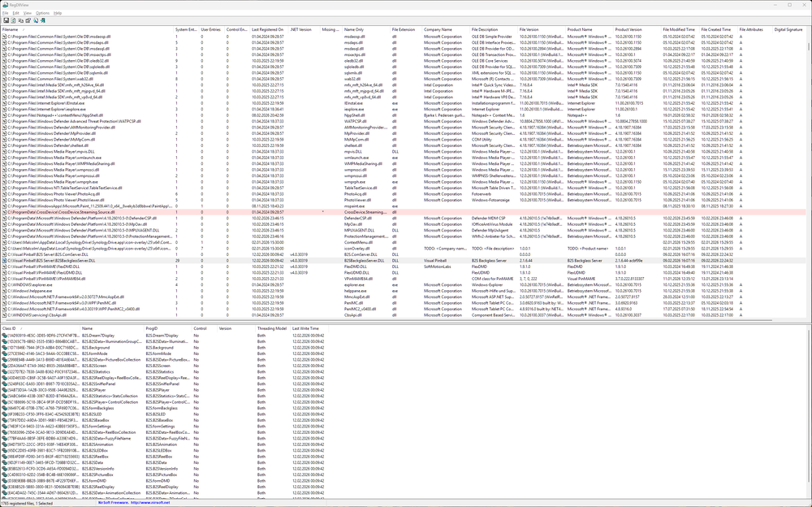
Task: Sort by the Digital Signature column header
Action: [x=789, y=29]
